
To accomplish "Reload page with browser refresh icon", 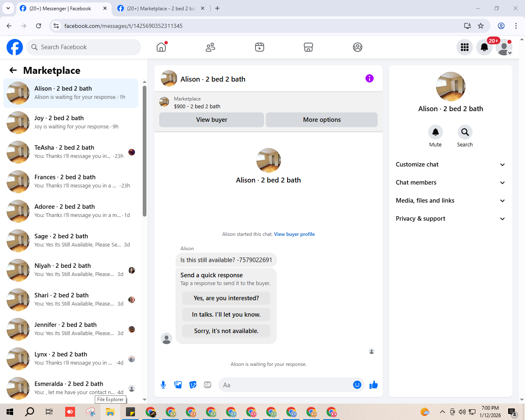I will tap(39, 26).
